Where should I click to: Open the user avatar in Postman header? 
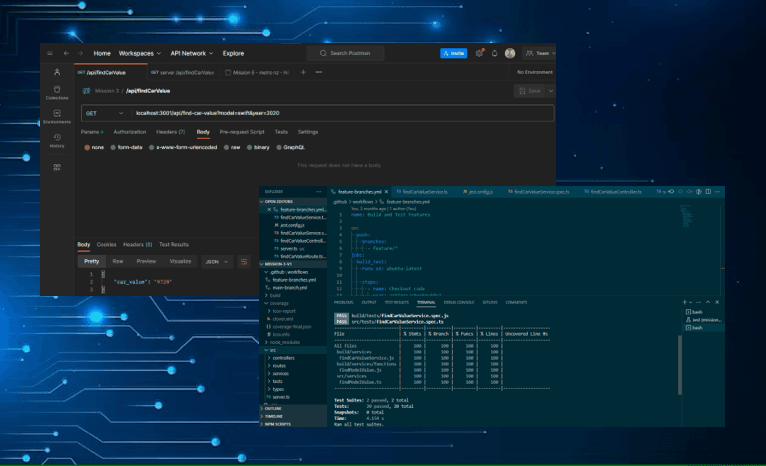pos(510,53)
